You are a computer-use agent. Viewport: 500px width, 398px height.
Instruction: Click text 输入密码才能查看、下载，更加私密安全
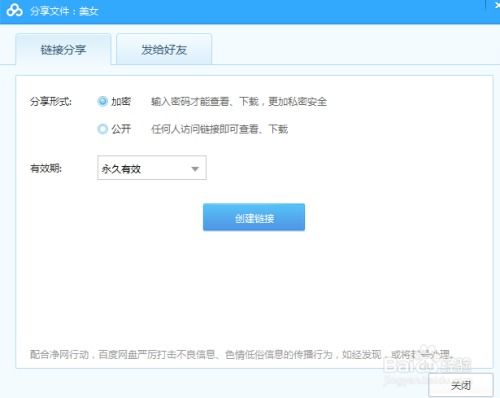pyautogui.click(x=239, y=101)
